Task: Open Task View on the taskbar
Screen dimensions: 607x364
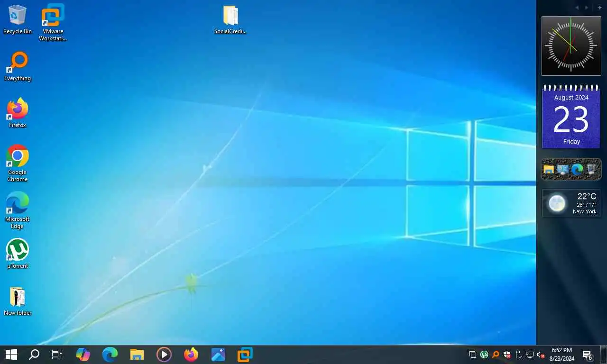Action: click(x=57, y=355)
